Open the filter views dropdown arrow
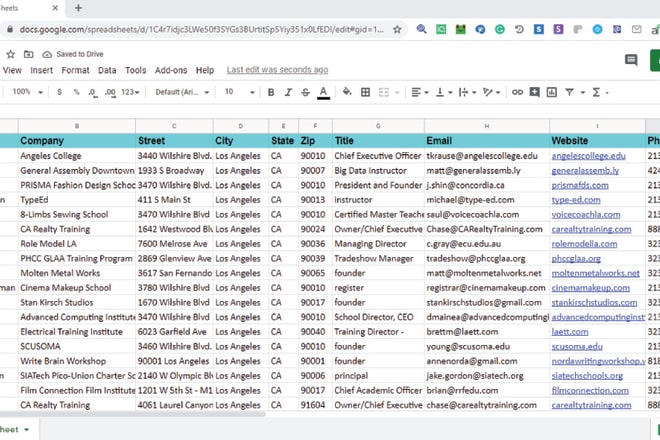The image size is (660, 440). (x=583, y=93)
